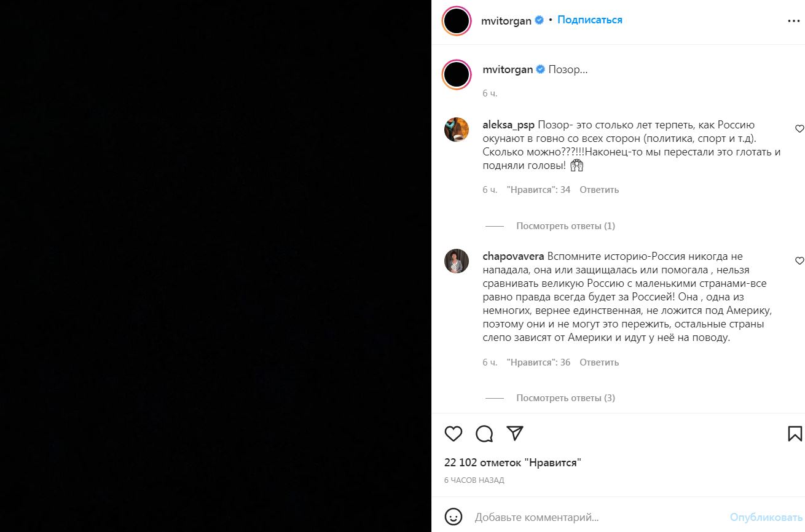Image resolution: width=805 pixels, height=532 pixels.
Task: Expand replies (3) under chapovavera's comment
Action: click(565, 398)
